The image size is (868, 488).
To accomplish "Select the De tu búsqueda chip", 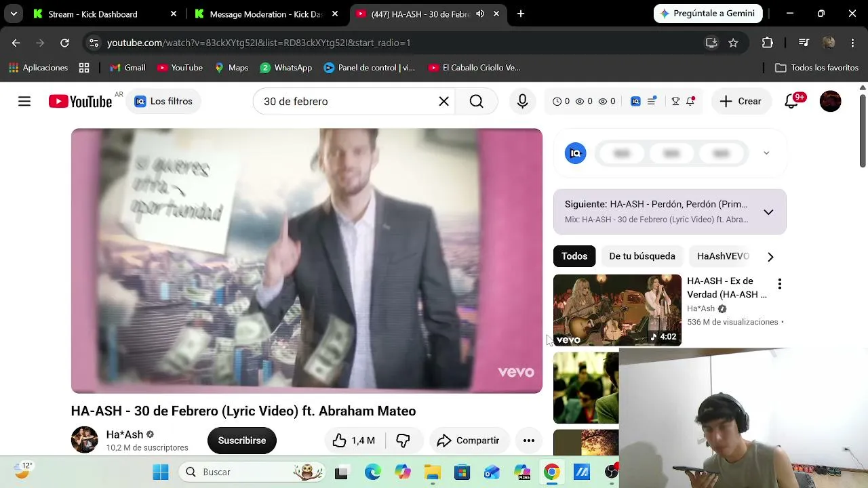I will pyautogui.click(x=642, y=256).
